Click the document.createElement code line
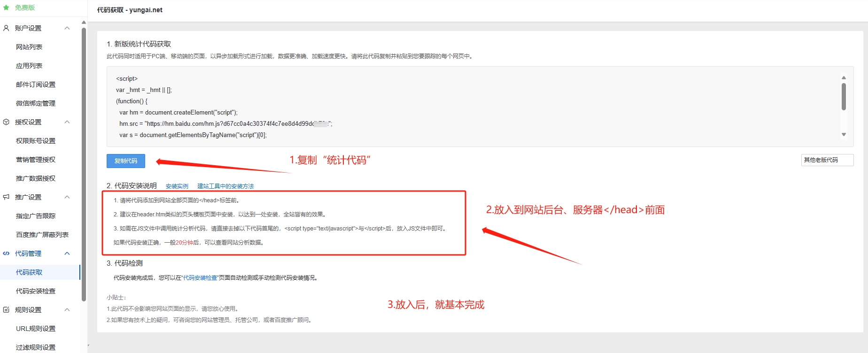The height and width of the screenshot is (353, 868). 178,113
